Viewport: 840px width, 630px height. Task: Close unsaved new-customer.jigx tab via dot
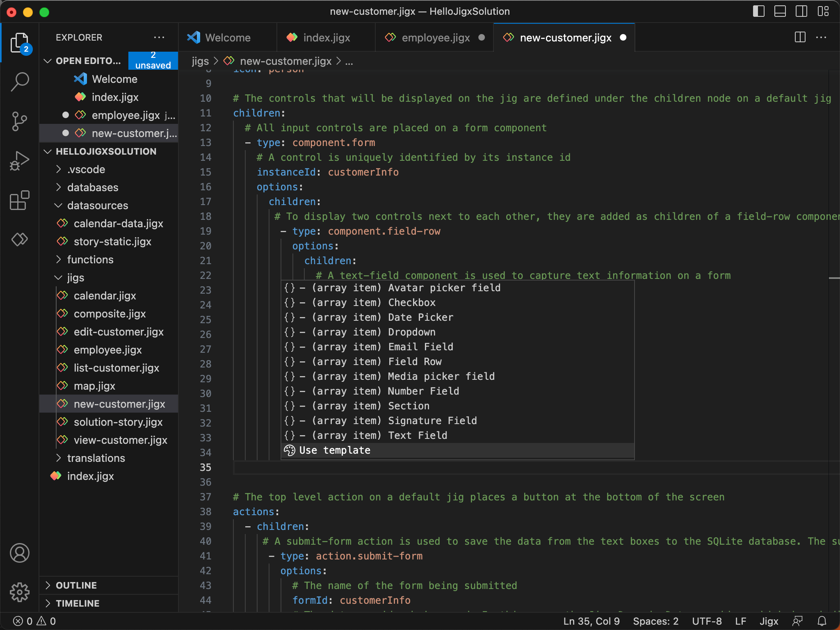point(623,37)
